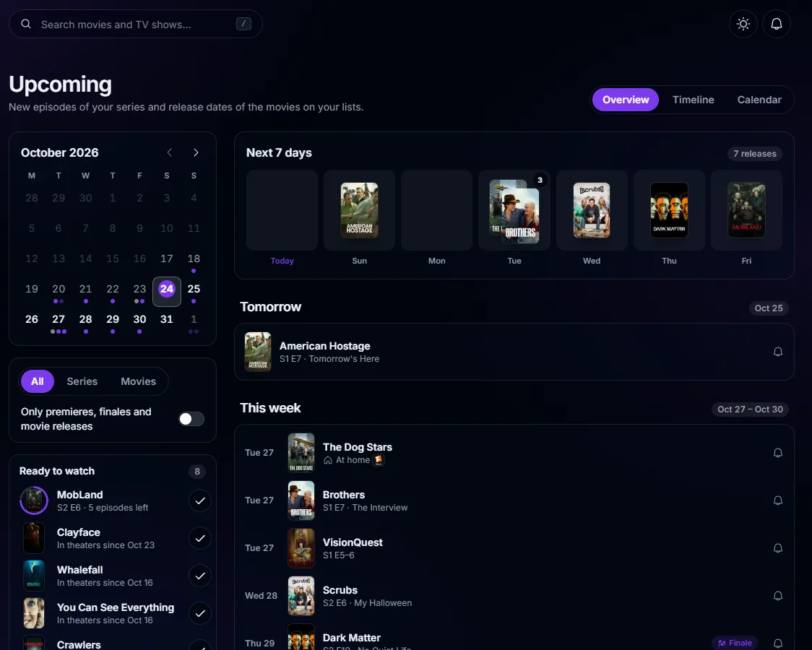
Task: Set reminder bell for Scrubs
Action: (778, 596)
